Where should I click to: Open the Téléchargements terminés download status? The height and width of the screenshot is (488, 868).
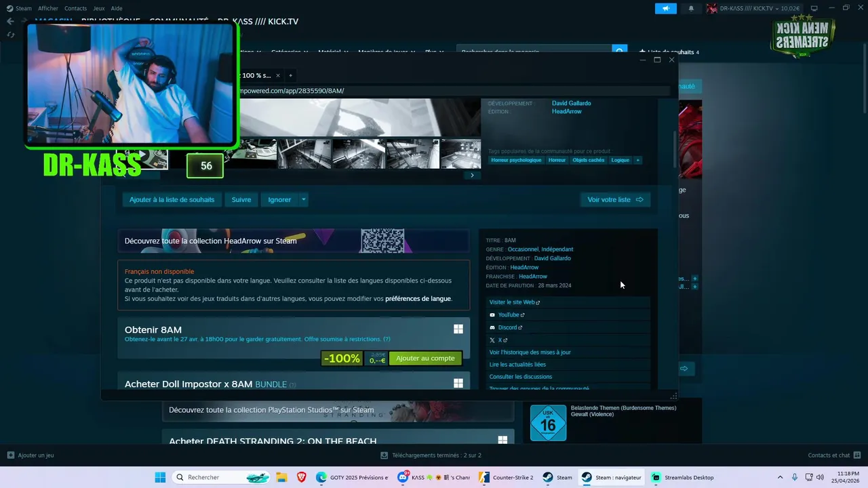(x=431, y=455)
